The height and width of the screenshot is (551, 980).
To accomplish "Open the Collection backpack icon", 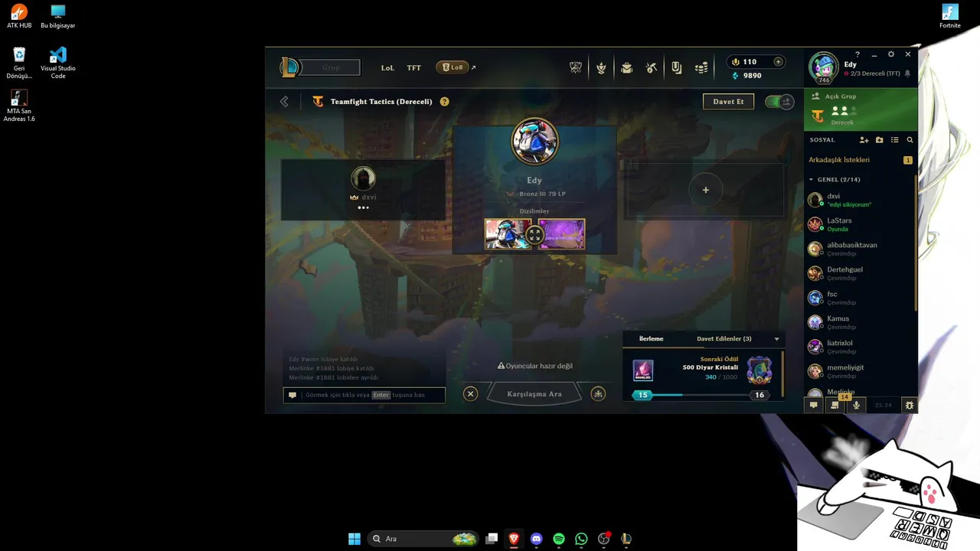I will [626, 68].
